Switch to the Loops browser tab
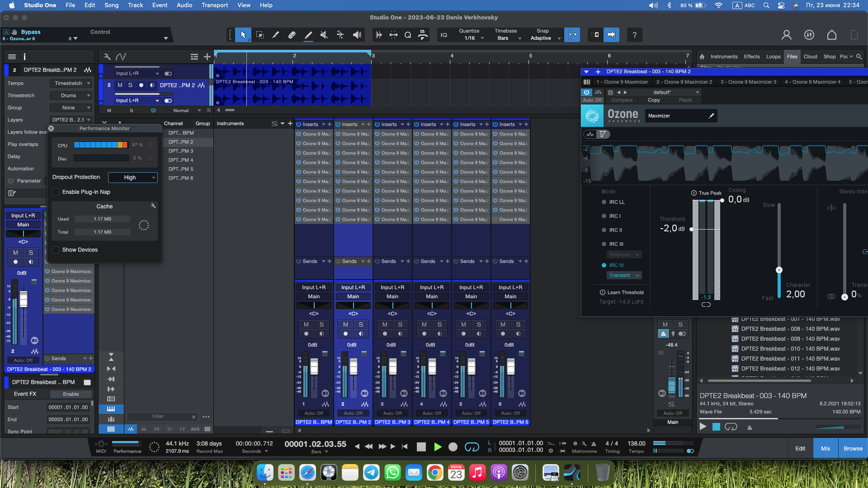 [773, 56]
